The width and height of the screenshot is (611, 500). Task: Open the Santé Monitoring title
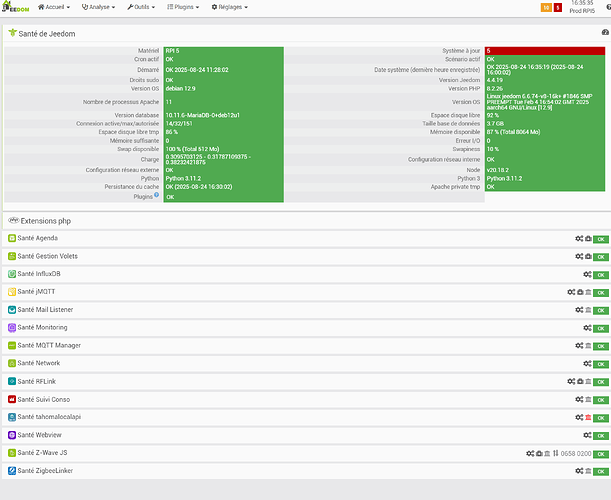(x=42, y=327)
